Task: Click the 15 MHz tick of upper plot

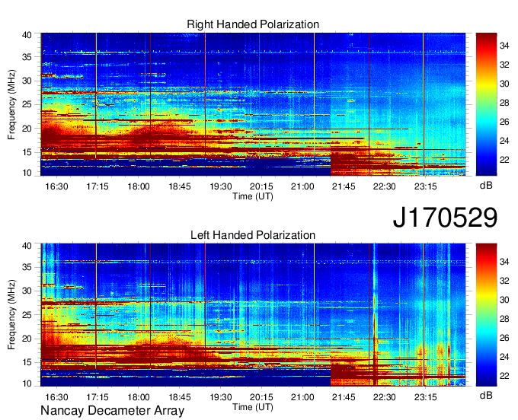Action: pos(27,152)
